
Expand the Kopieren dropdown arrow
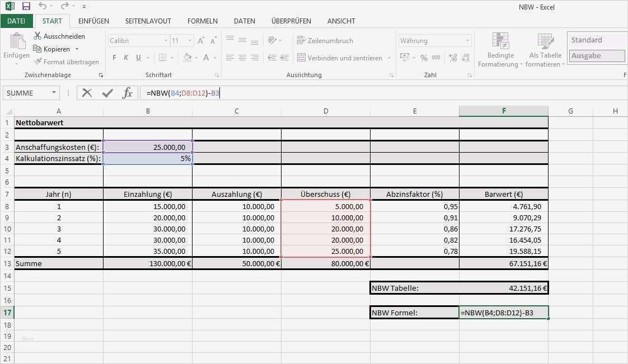point(77,49)
